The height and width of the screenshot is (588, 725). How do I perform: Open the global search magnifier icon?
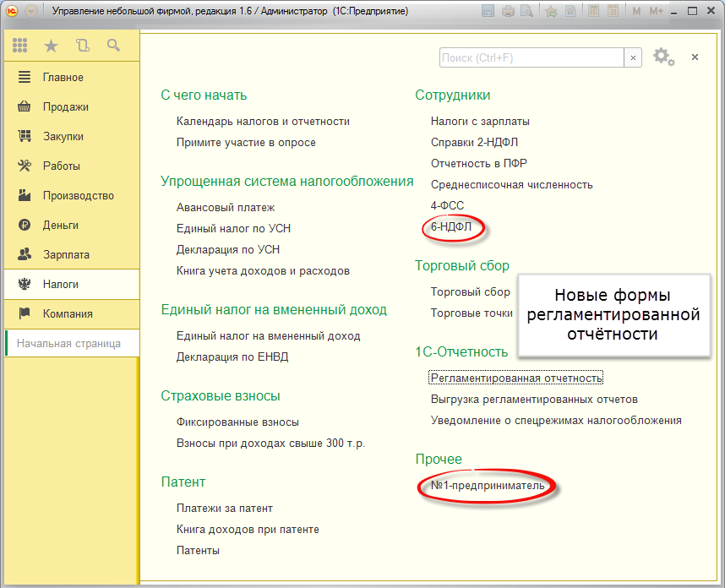113,46
